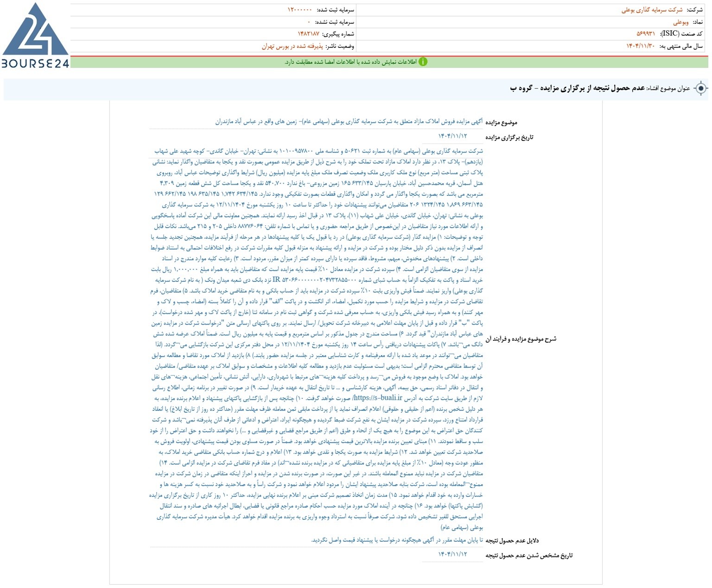Image resolution: width=712 pixels, height=588 pixels.
Task: Click the 'شرح موضوع مزایده و فرآیند آن' label
Action: point(521,339)
